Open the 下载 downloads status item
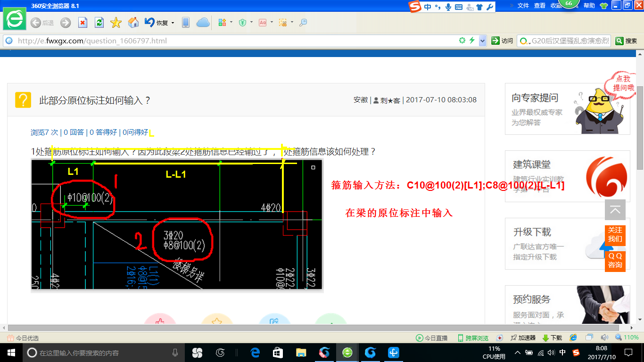Viewport: 644px width, 362px height. [x=552, y=338]
